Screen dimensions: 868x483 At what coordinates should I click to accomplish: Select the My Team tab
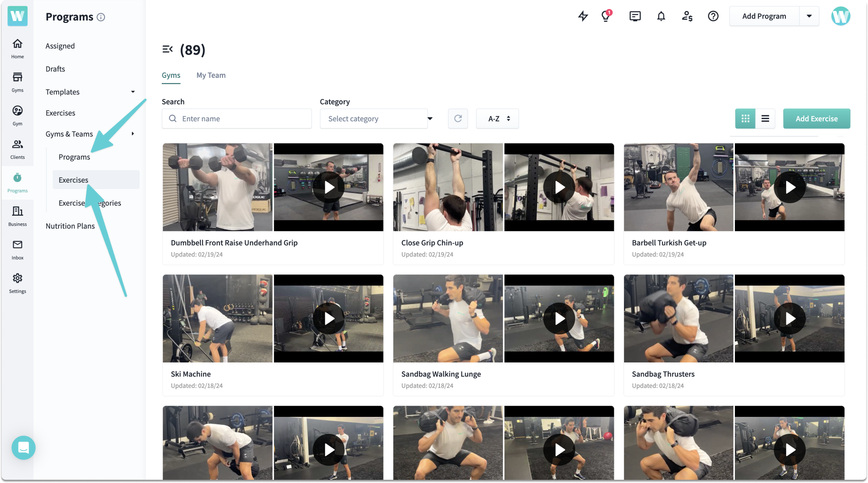tap(211, 75)
